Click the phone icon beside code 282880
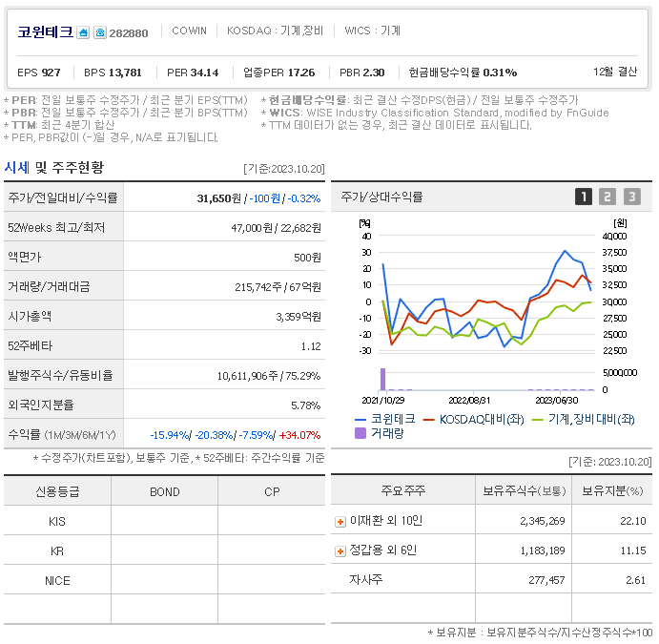This screenshot has height=644, width=659. (99, 32)
